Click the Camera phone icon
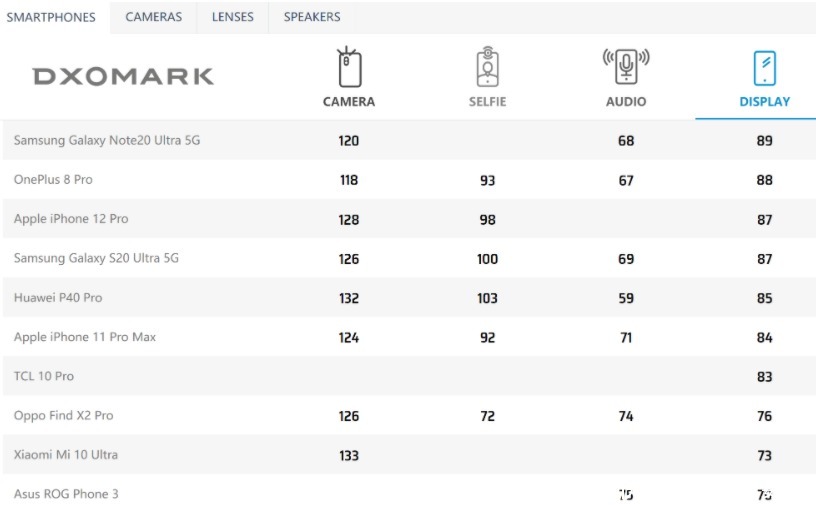Screen dimensions: 816x505 pos(349,67)
